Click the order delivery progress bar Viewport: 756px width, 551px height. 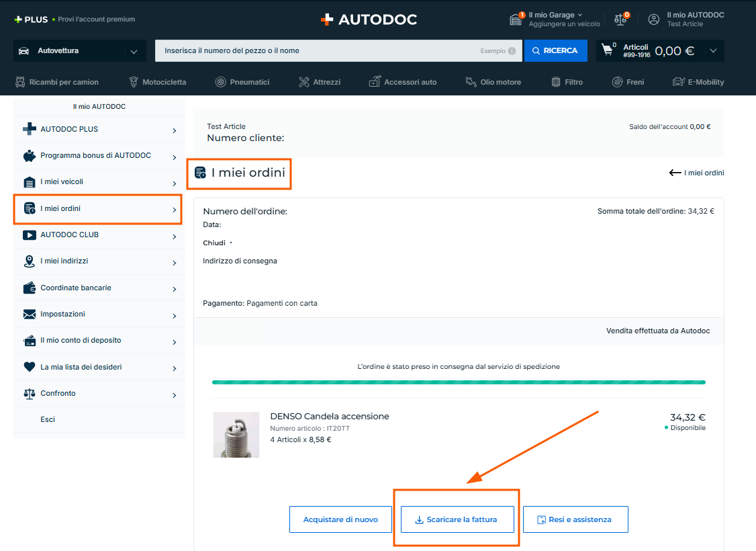point(459,382)
